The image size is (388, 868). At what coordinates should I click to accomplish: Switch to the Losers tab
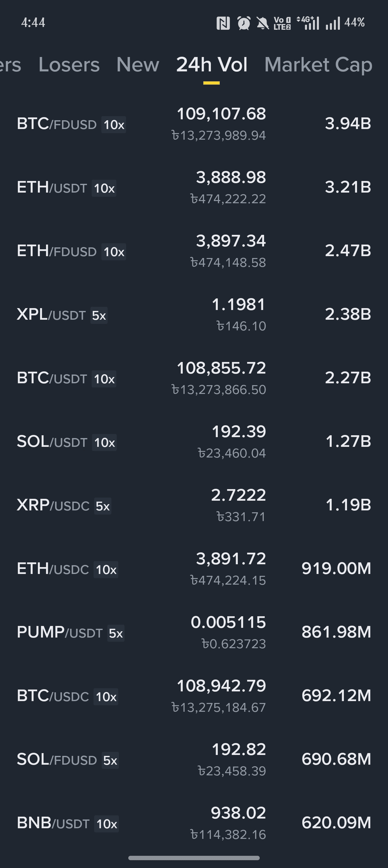click(x=69, y=65)
